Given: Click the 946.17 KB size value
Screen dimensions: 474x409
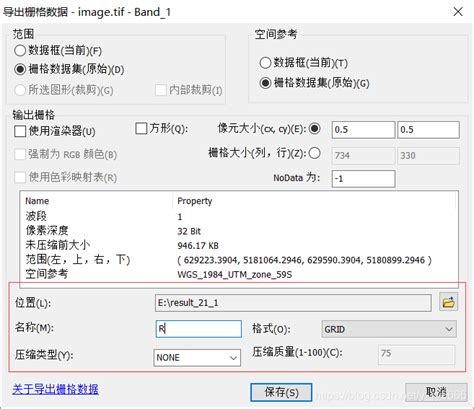Looking at the screenshot, I should (x=198, y=246).
